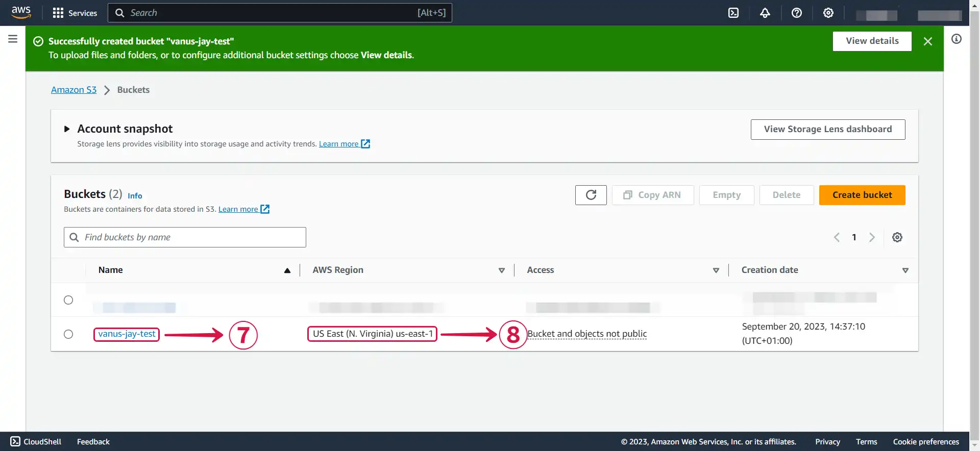Select the vanus-jay-test bucket radio button
980x451 pixels.
click(x=68, y=334)
